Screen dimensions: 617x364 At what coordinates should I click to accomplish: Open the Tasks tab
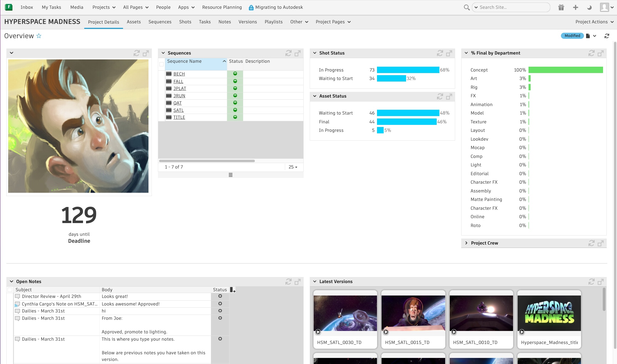point(205,22)
